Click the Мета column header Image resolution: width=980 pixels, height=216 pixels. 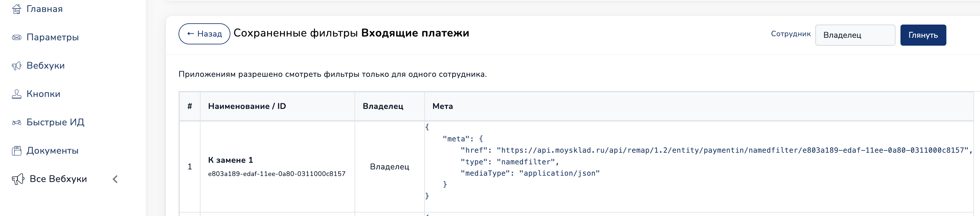[x=443, y=106]
